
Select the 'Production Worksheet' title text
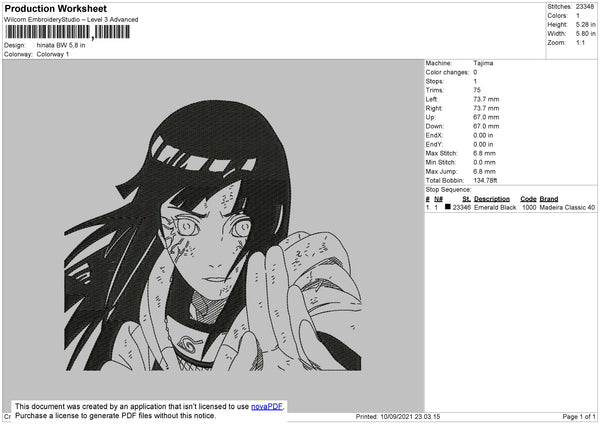click(55, 8)
